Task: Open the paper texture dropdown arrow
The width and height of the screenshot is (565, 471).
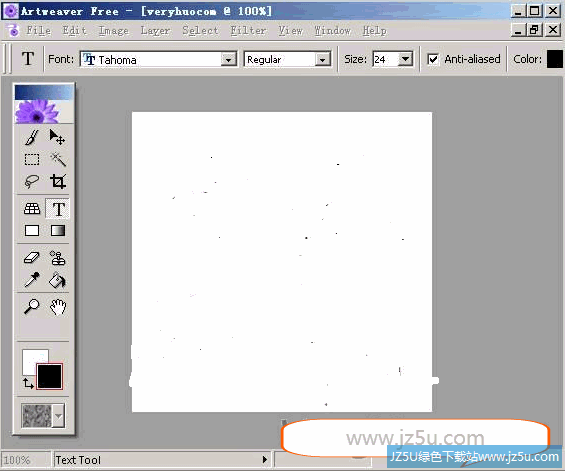Action: point(58,416)
